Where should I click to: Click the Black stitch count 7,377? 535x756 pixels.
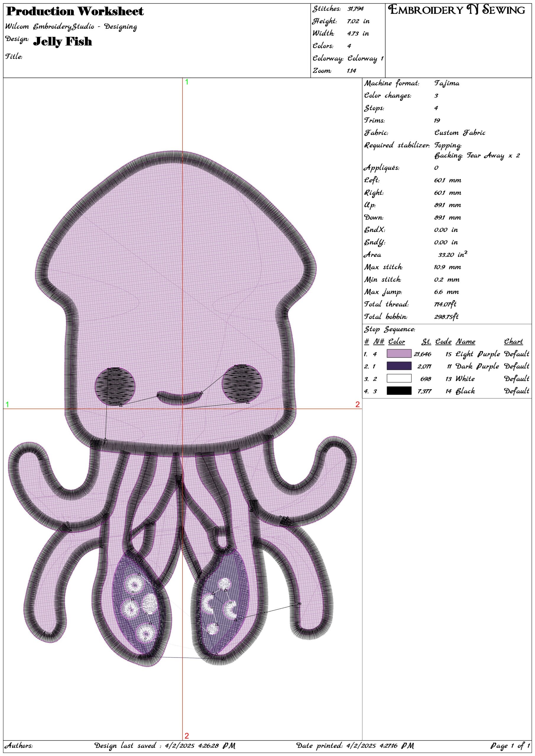point(424,391)
